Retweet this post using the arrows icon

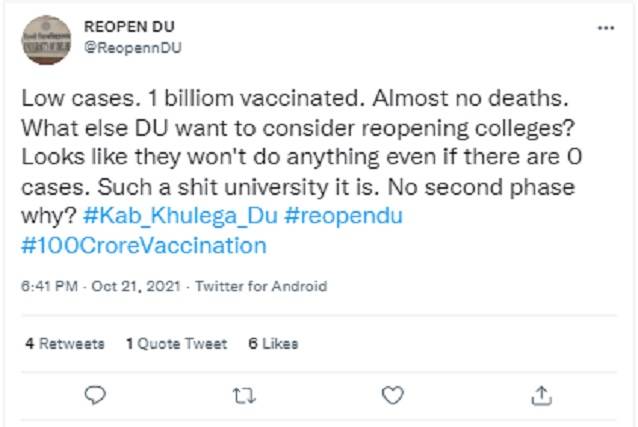coord(242,394)
